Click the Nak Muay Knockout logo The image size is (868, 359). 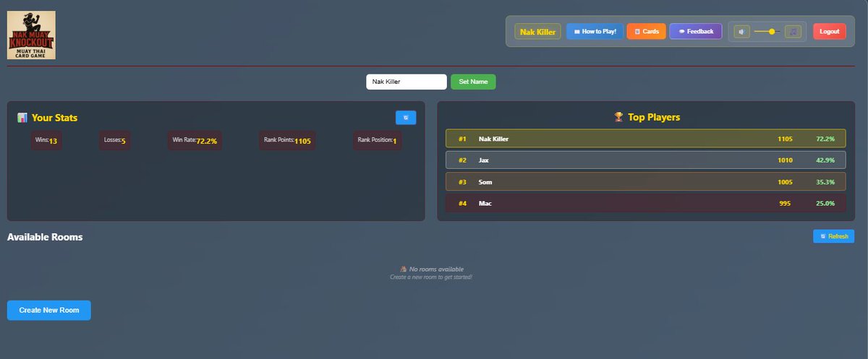[31, 35]
